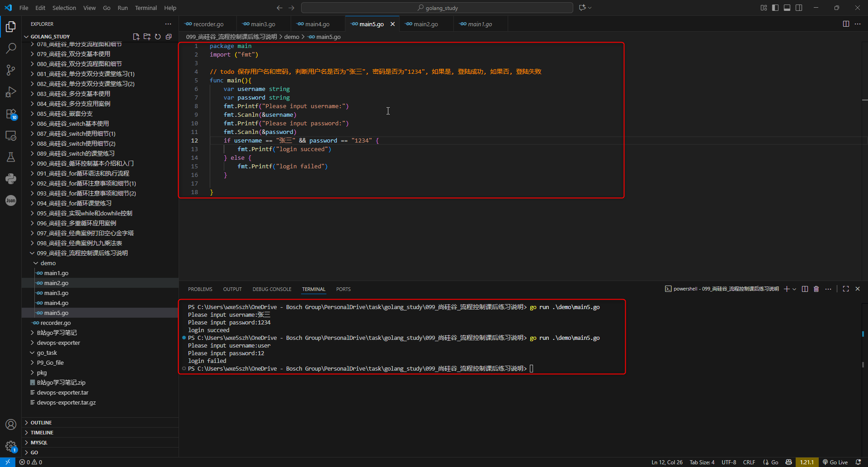Open the Extensions view
Image resolution: width=868 pixels, height=467 pixels.
click(11, 114)
